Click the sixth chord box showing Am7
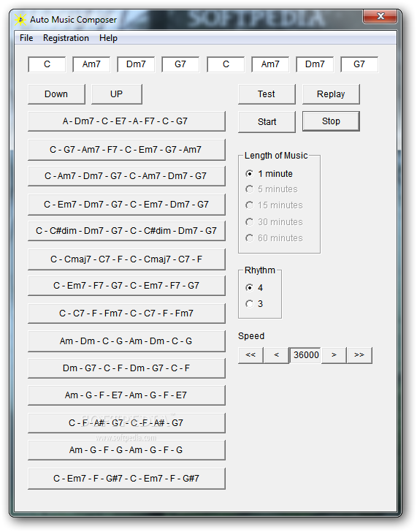This screenshot has height=532, width=417. [270, 64]
